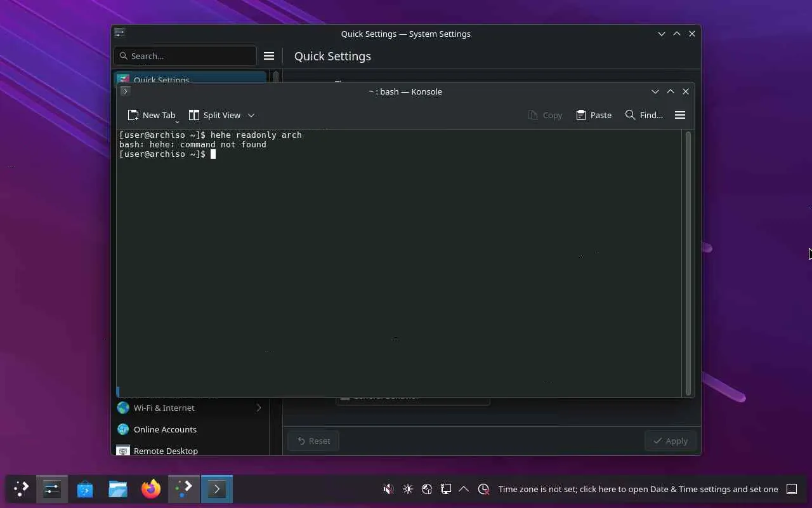Minimize the System Settings window
Viewport: 812px width, 508px height.
[662, 34]
